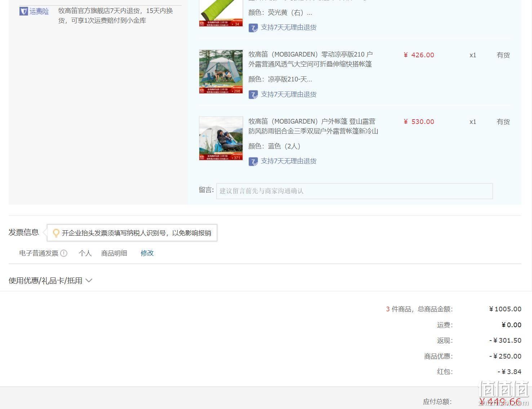This screenshot has width=532, height=409.
Task: Click the taxpayer ID invoice notice text
Action: 137,233
